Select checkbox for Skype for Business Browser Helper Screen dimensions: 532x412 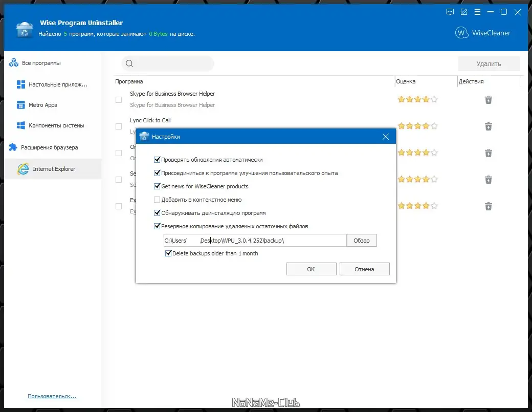tap(119, 100)
